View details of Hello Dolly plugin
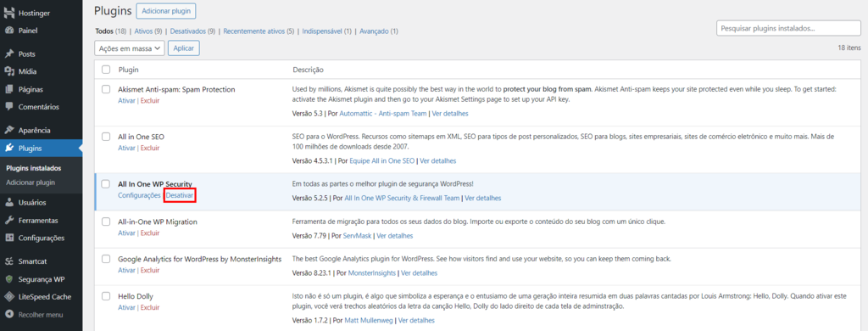Viewport: 868px width, 331px height. click(416, 321)
